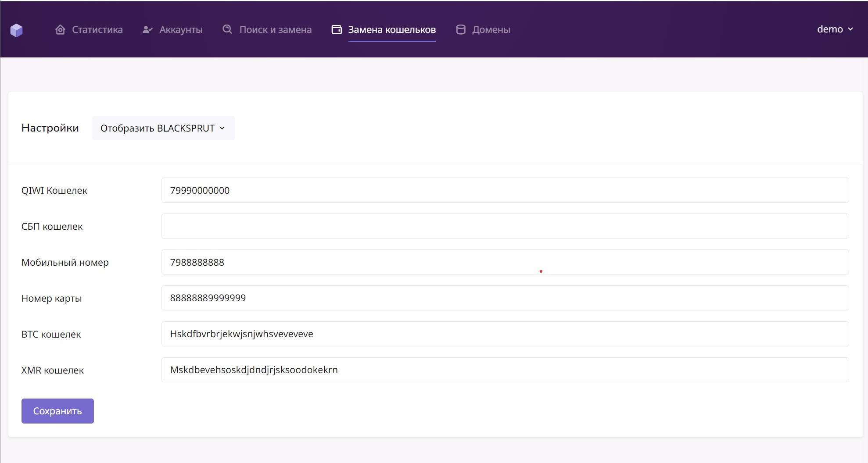Click the cube logo icon
Viewport: 868px width, 463px height.
coord(16,30)
